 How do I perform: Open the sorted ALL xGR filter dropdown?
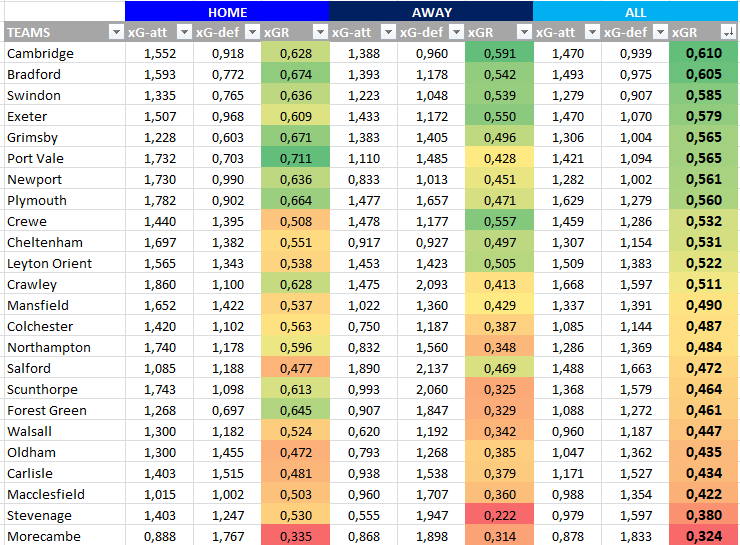click(x=728, y=32)
